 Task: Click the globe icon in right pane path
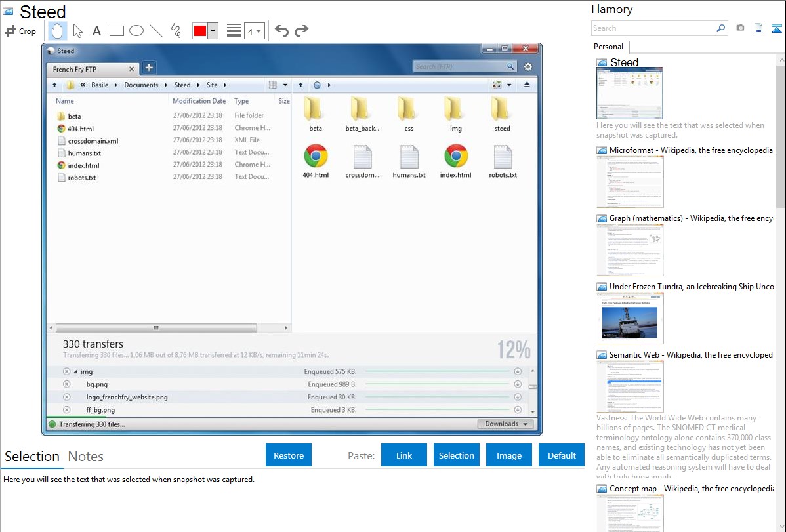click(317, 85)
